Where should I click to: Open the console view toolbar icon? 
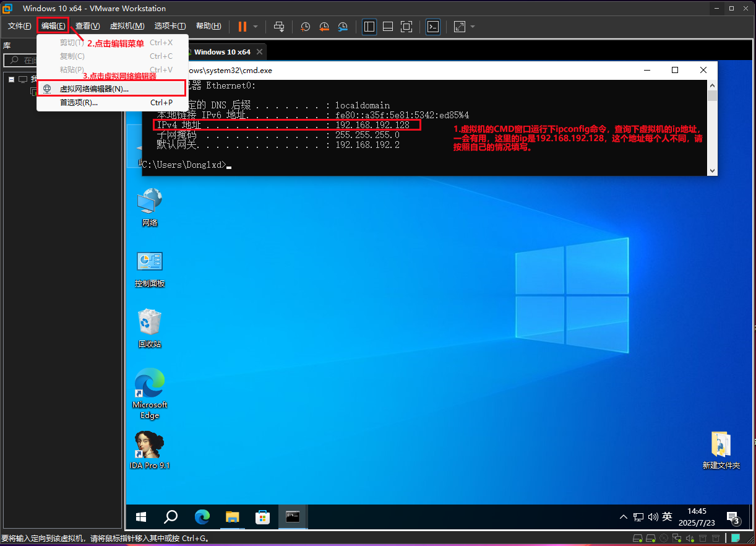(433, 27)
